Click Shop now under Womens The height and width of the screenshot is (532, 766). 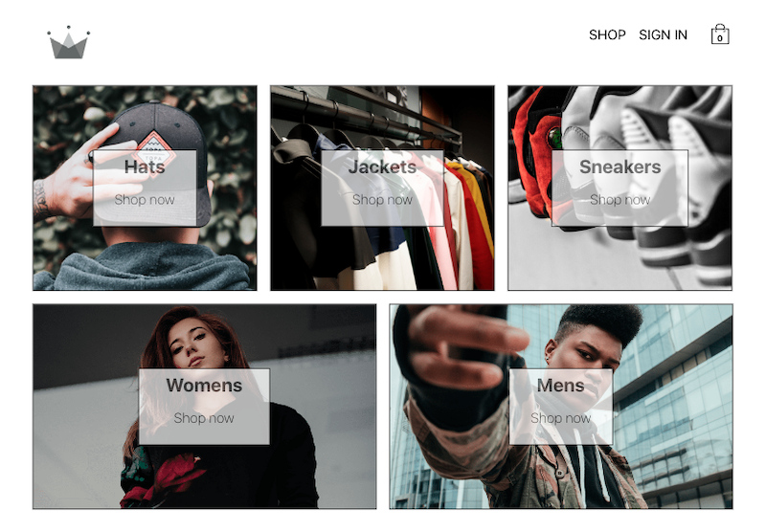[x=204, y=418]
